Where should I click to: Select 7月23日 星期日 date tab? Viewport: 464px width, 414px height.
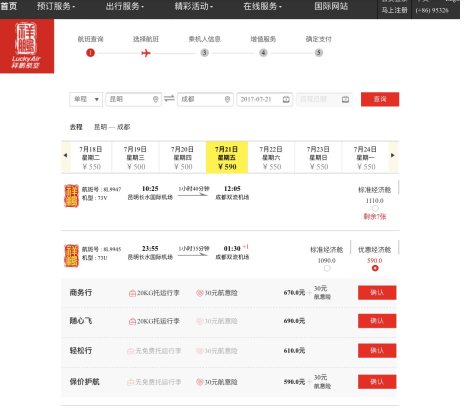point(318,158)
